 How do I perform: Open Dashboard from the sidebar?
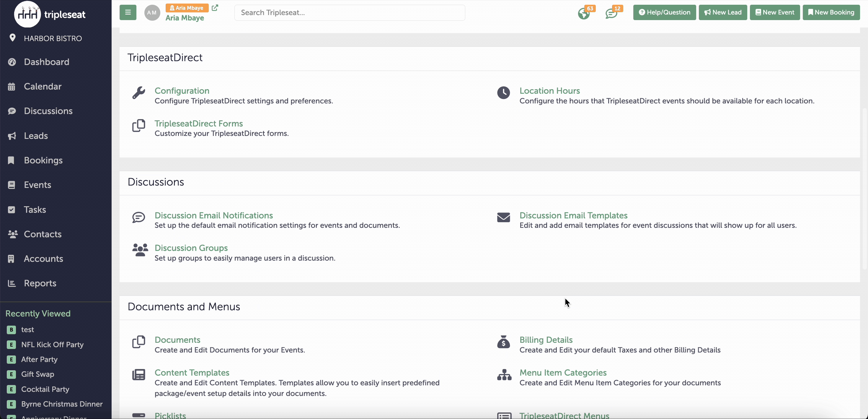point(47,62)
